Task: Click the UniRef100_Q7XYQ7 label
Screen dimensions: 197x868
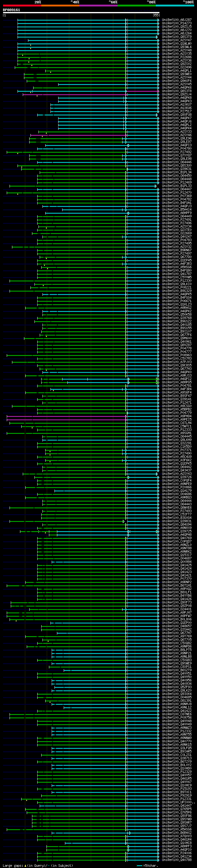Action: [x=177, y=155]
